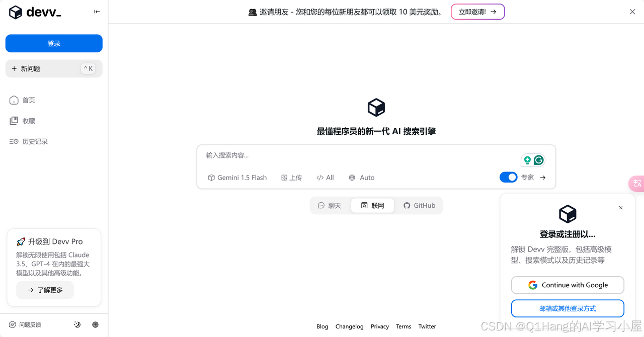Open the Gemini 1.5 Flash model dropdown
This screenshot has height=337, width=644.
(x=237, y=178)
